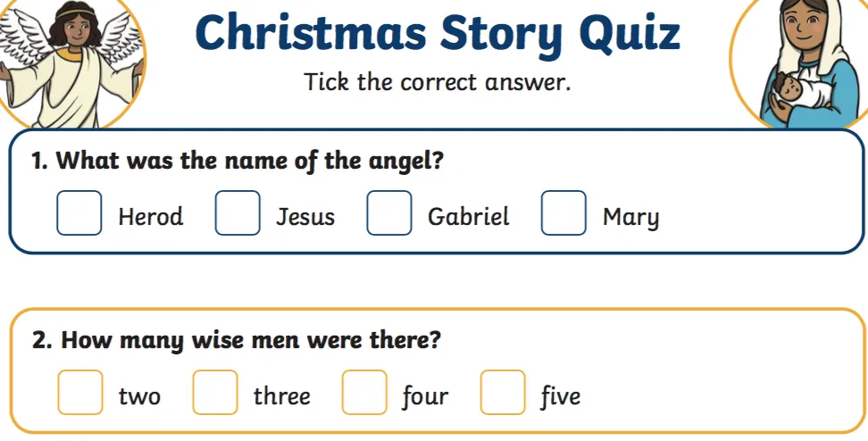
Task: Click question 1 about the angel's name
Action: (x=238, y=162)
